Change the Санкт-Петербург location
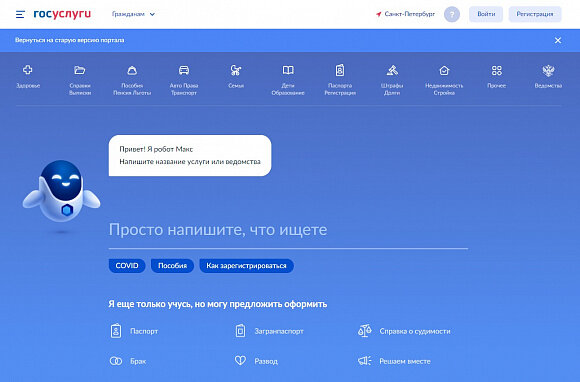Image resolution: width=580 pixels, height=382 pixels. click(x=405, y=14)
